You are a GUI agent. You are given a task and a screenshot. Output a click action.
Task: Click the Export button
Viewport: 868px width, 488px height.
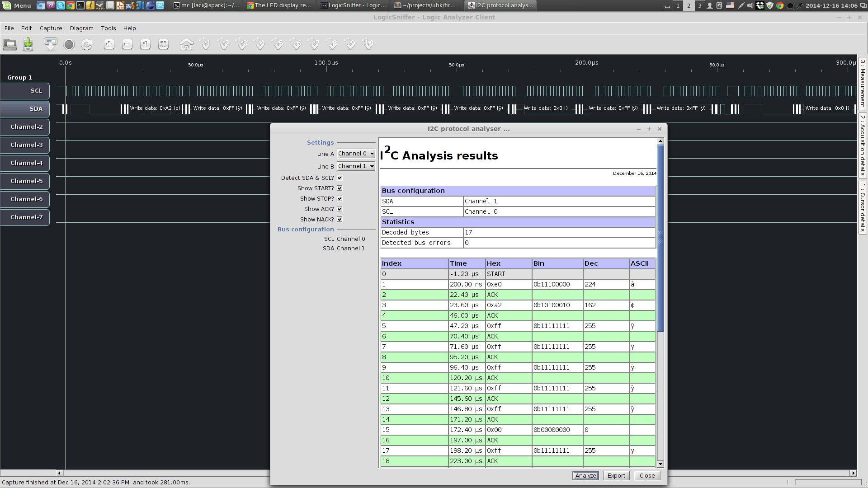coord(616,476)
